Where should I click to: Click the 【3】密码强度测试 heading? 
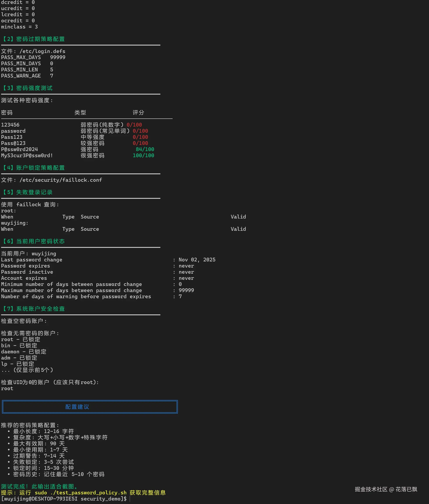(27, 88)
